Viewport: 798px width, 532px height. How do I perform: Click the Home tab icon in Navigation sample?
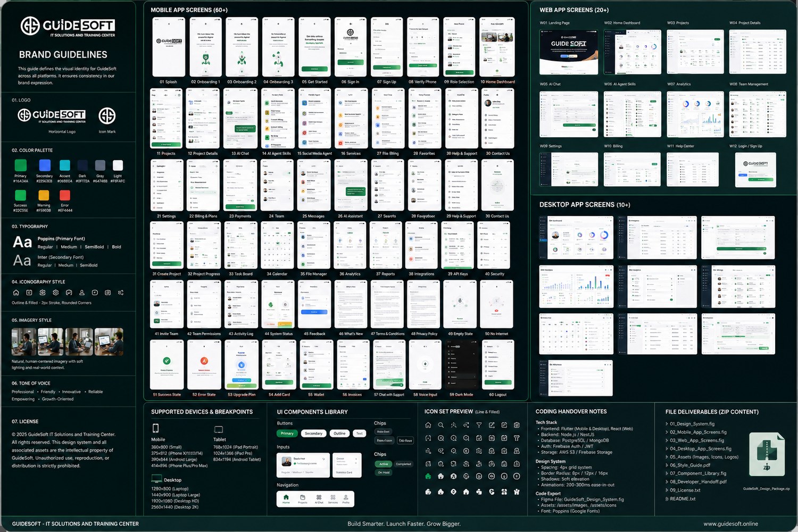click(286, 497)
